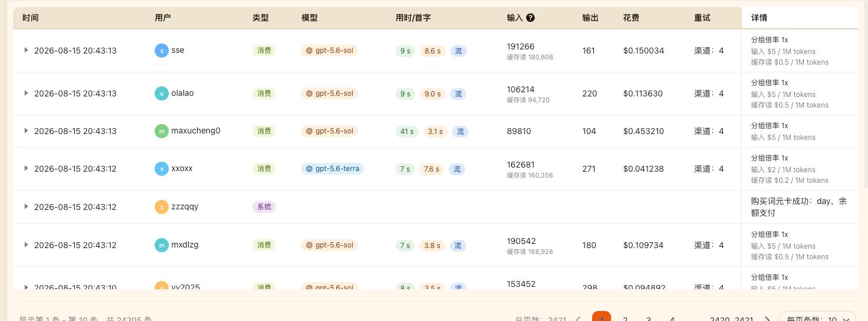Viewport: 868px width, 321px height.
Task: Click the 渠道：4 retry cell in olalao's row
Action: pyautogui.click(x=709, y=93)
